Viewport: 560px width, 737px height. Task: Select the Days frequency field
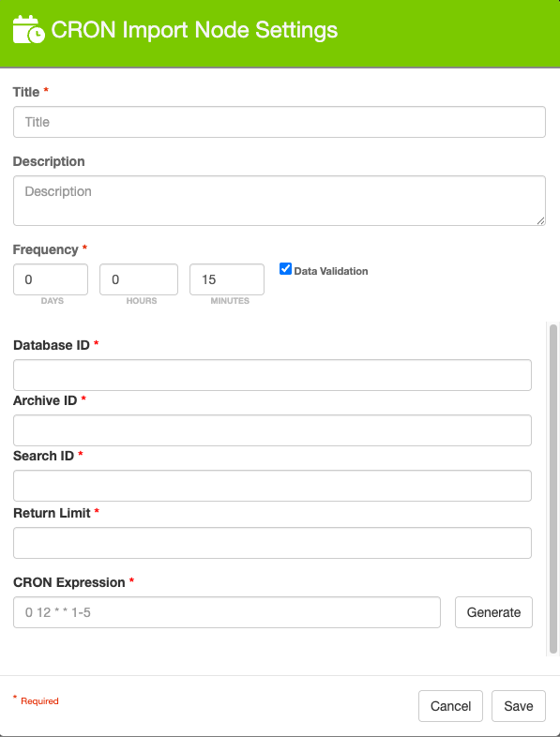[51, 279]
